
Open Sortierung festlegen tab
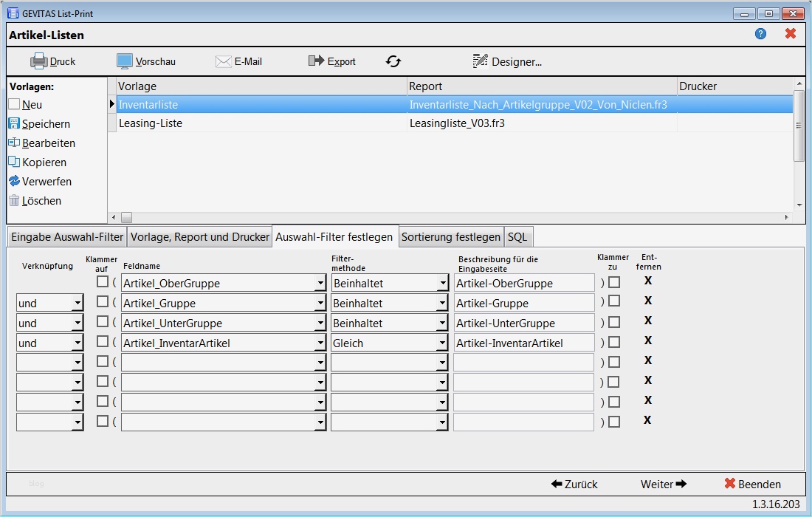point(451,237)
